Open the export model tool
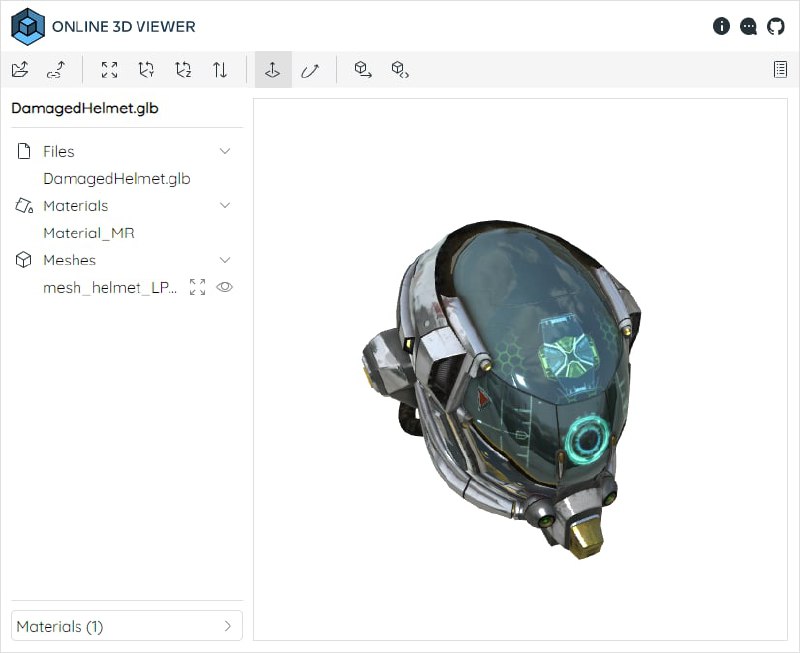This screenshot has width=800, height=653. 363,70
